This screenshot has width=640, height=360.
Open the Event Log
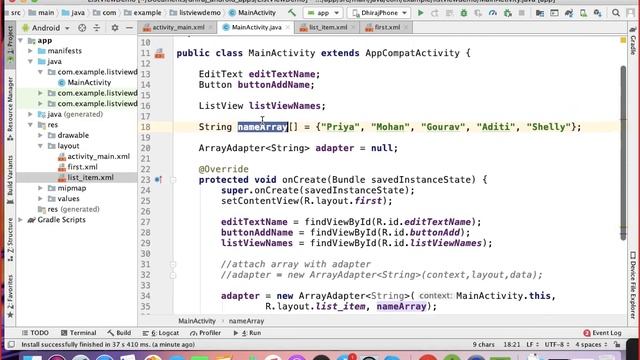tap(602, 333)
